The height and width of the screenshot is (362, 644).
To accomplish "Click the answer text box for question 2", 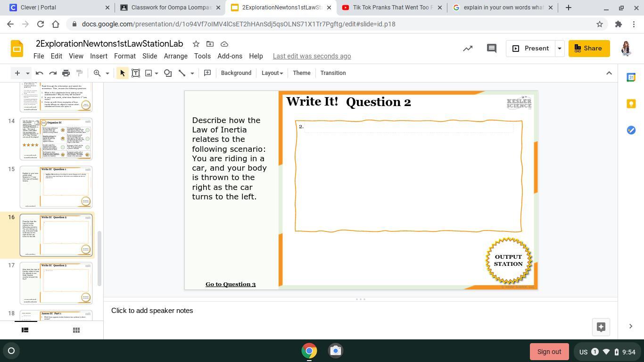I will 408,176.
